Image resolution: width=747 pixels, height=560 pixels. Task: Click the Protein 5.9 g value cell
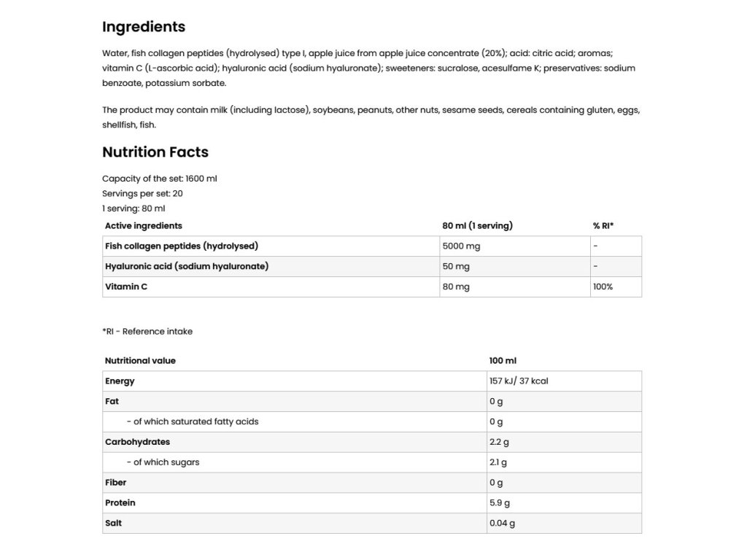[x=500, y=503]
